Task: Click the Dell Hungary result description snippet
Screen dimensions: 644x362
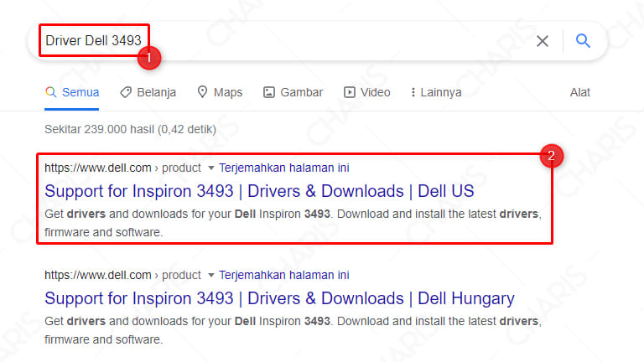Action: (293, 330)
